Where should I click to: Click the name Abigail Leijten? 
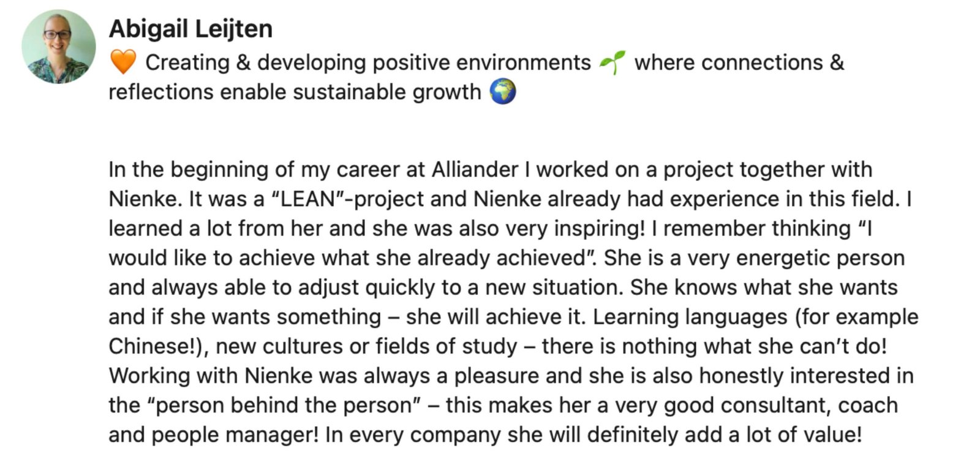190,29
